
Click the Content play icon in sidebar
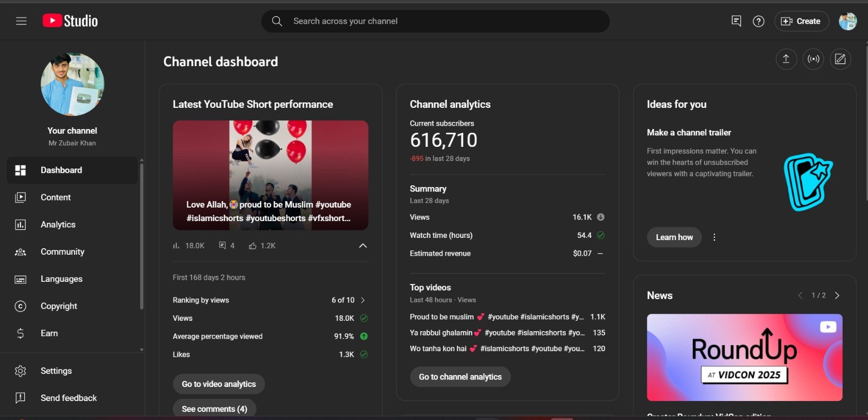click(x=21, y=197)
